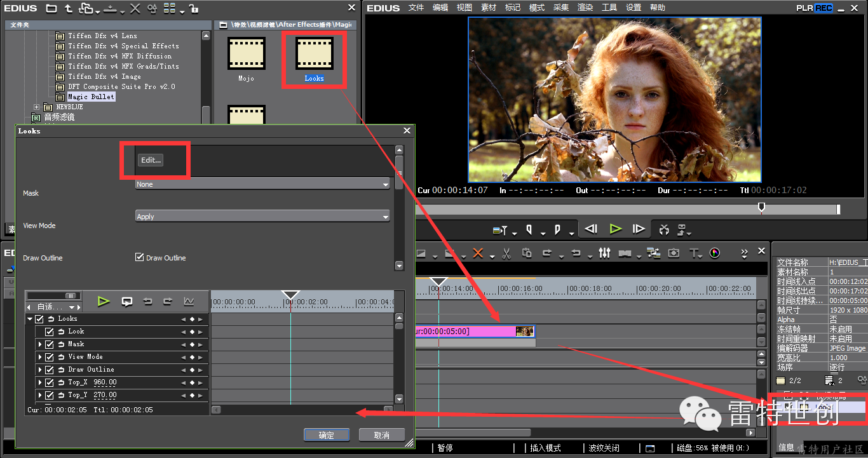
Task: Open the 编辑 menu
Action: [440, 8]
